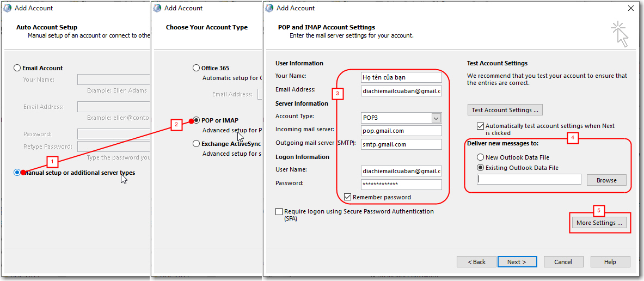Close the POP and IMAP settings window

[630, 8]
